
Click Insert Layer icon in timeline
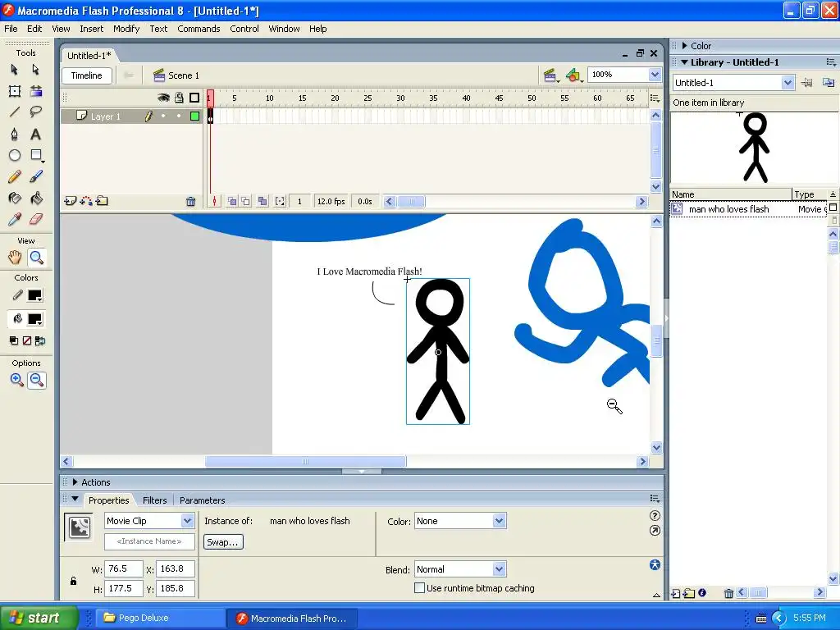click(x=71, y=202)
